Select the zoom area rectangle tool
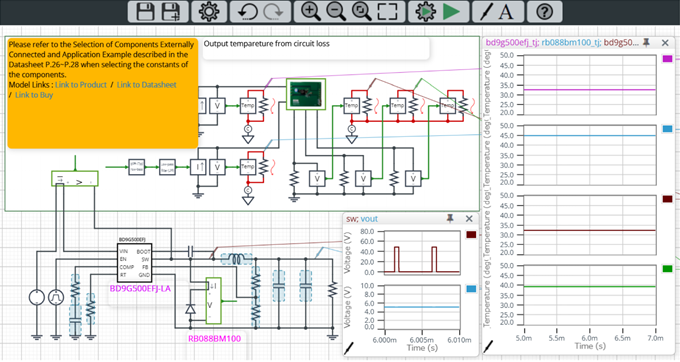Viewport: 680px width, 362px height. click(x=387, y=12)
